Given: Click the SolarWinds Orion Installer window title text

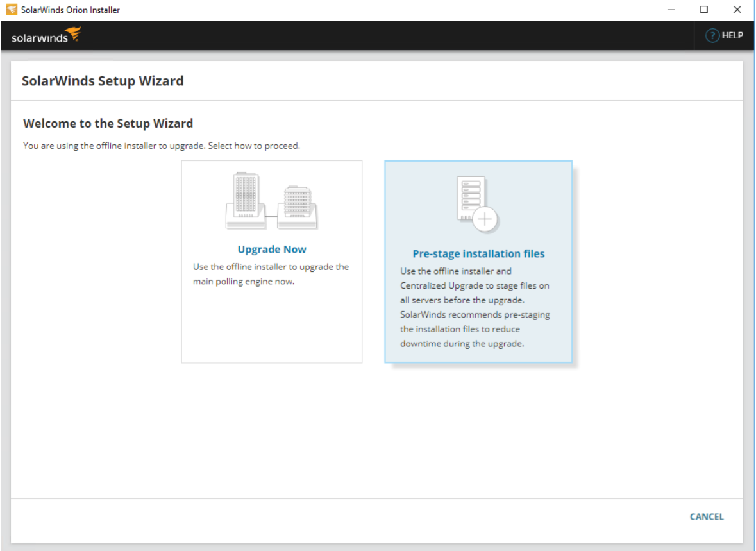Looking at the screenshot, I should [71, 10].
